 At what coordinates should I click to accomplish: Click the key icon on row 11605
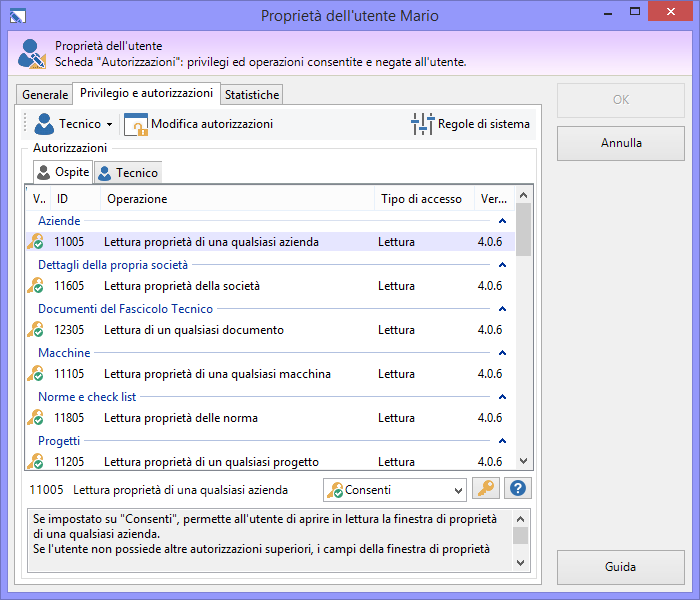click(x=35, y=286)
